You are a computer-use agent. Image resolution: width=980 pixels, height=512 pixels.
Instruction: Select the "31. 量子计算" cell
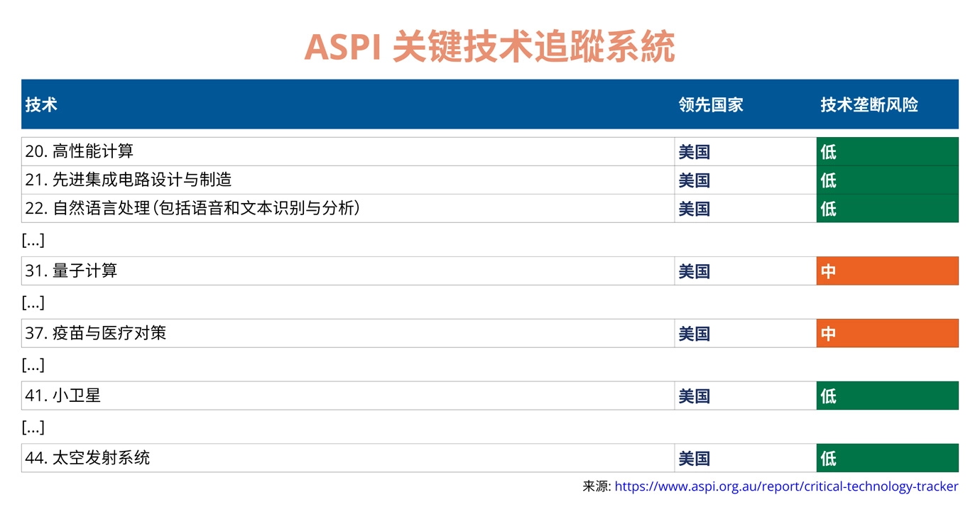point(71,271)
